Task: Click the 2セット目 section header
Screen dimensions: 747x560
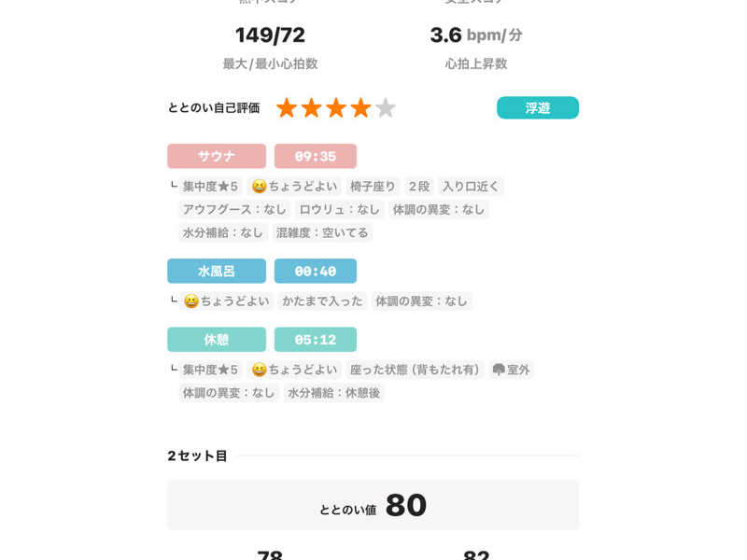Action: pyautogui.click(x=198, y=456)
